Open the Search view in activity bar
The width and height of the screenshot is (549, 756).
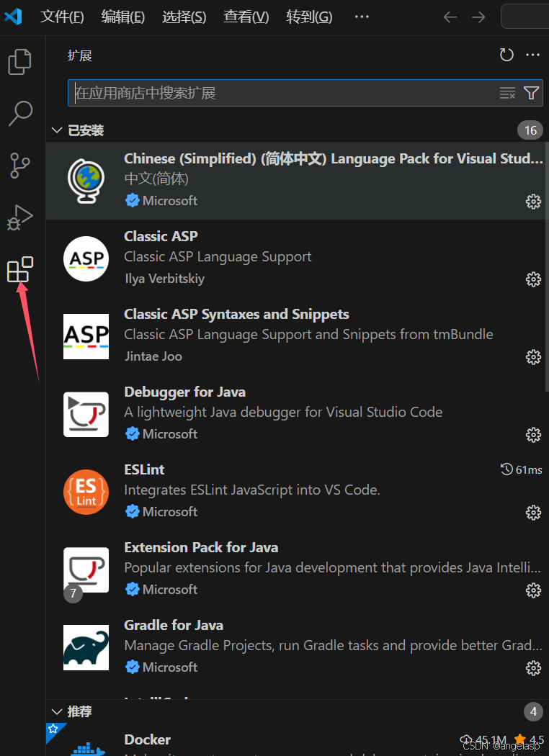(20, 113)
